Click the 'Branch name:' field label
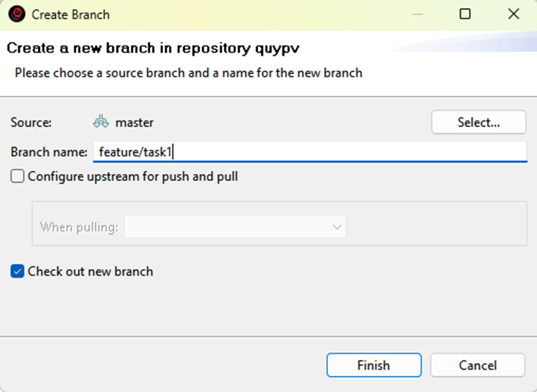This screenshot has height=392, width=537. click(49, 152)
